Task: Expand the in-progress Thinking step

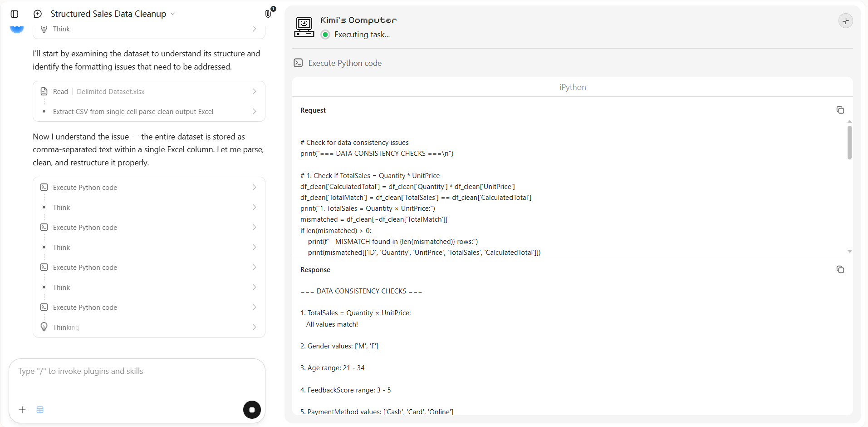Action: 149,328
